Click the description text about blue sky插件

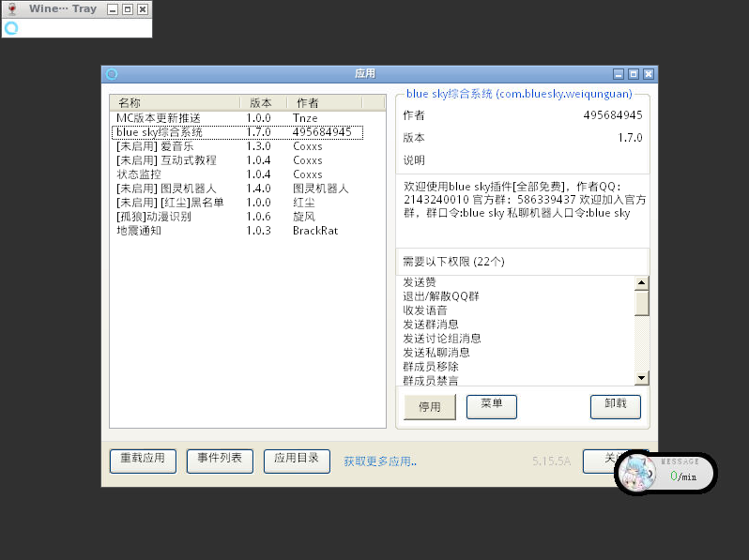coord(524,200)
